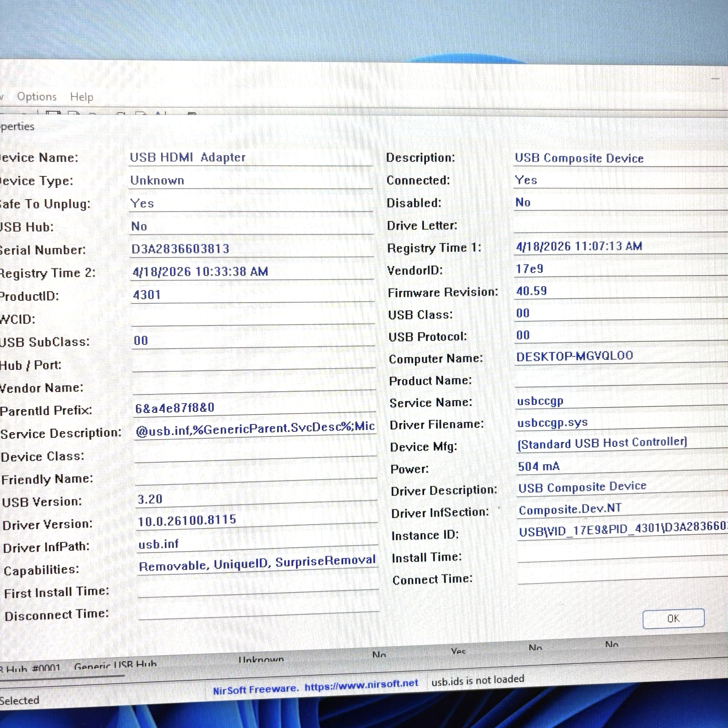Click the Instance ID value field
This screenshot has height=728, width=728.
click(x=623, y=531)
